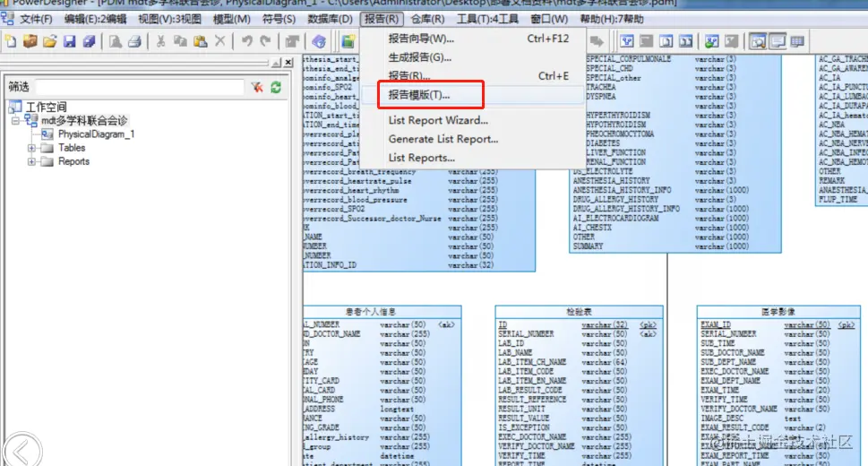The width and height of the screenshot is (868, 466).
Task: Click the diagram icon with green arrow
Action: pos(711,41)
